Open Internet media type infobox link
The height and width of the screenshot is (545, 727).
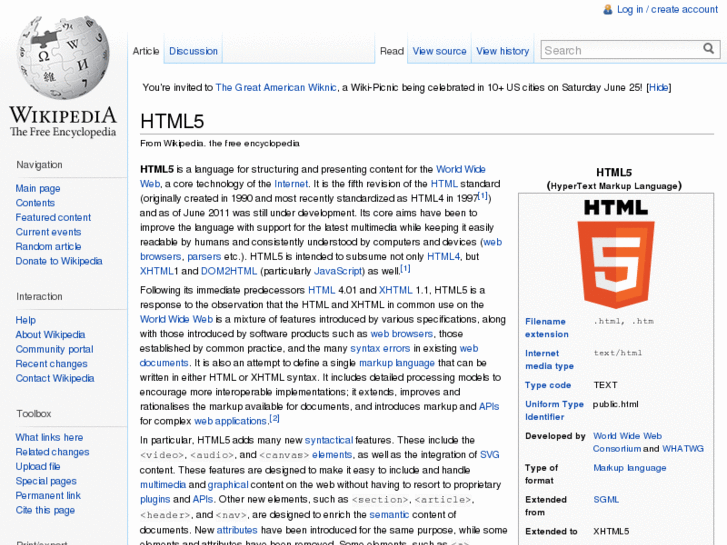pos(549,359)
